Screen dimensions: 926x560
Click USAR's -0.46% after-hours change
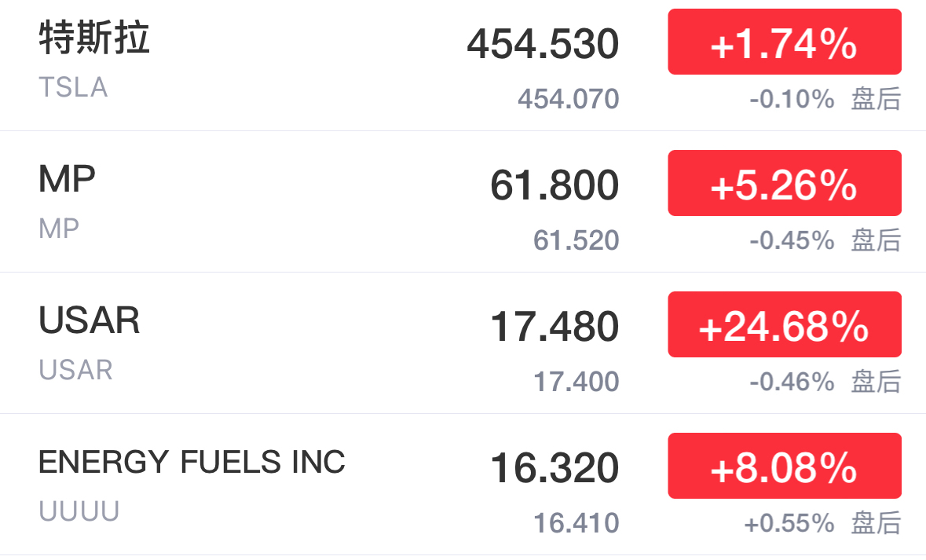[x=792, y=382]
